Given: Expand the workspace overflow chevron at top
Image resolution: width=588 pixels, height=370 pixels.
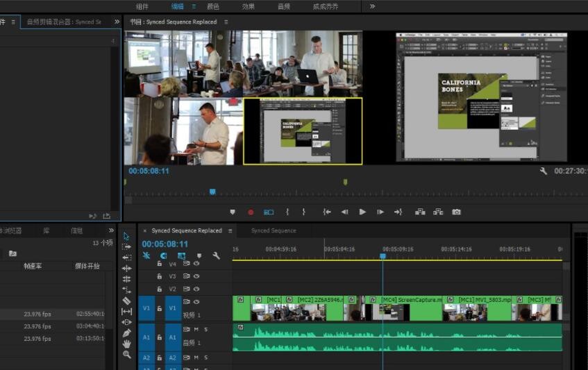Looking at the screenshot, I should (372, 6).
